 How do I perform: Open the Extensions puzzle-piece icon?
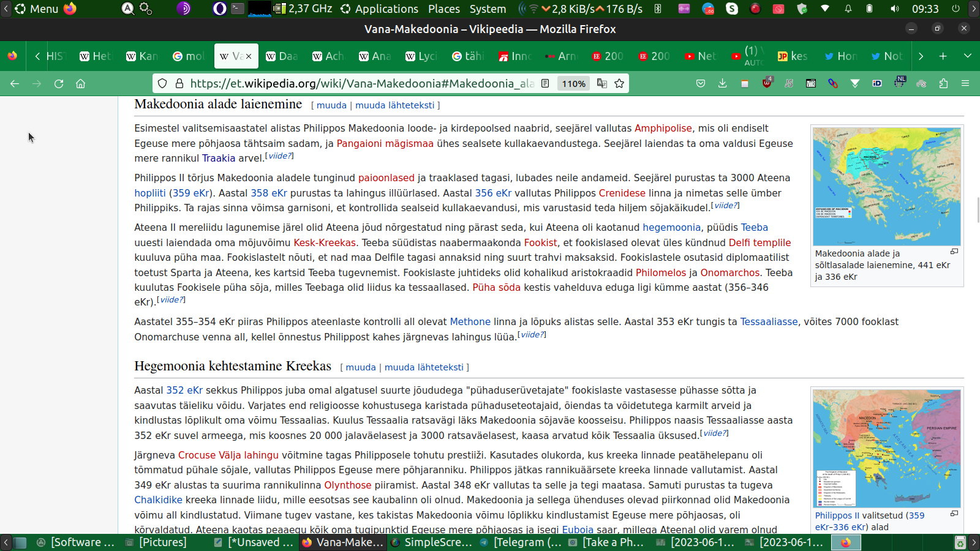[943, 84]
